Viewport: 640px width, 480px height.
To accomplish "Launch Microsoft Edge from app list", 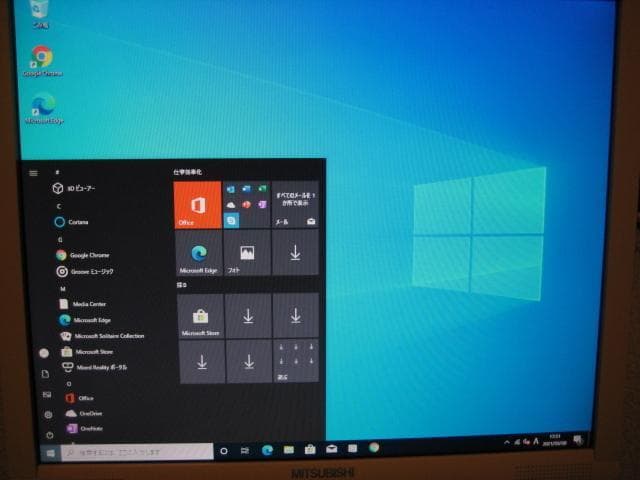I will [85, 320].
